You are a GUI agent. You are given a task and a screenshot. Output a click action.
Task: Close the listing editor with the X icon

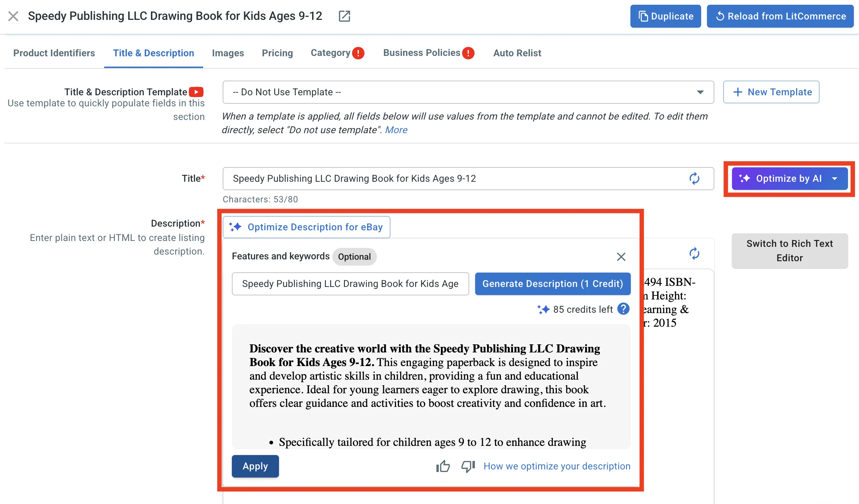click(13, 16)
